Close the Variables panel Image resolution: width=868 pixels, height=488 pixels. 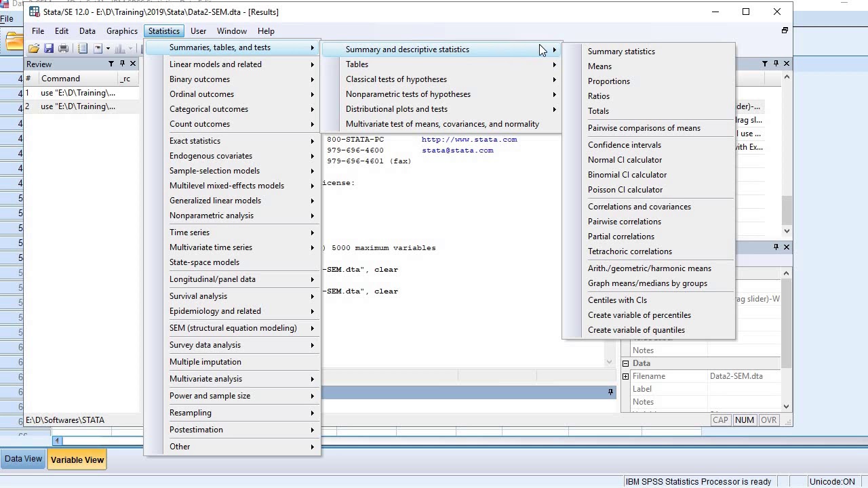point(787,63)
